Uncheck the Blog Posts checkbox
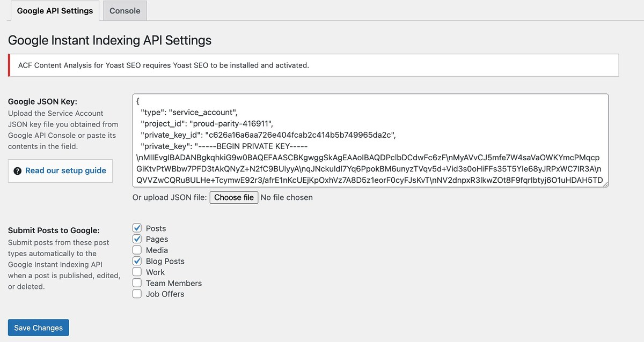This screenshot has height=342, width=644. click(137, 261)
